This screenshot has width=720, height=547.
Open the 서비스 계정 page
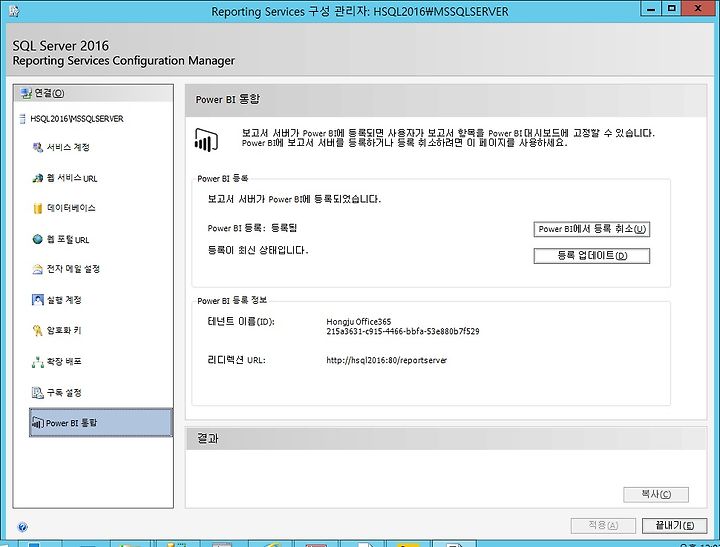pos(68,147)
